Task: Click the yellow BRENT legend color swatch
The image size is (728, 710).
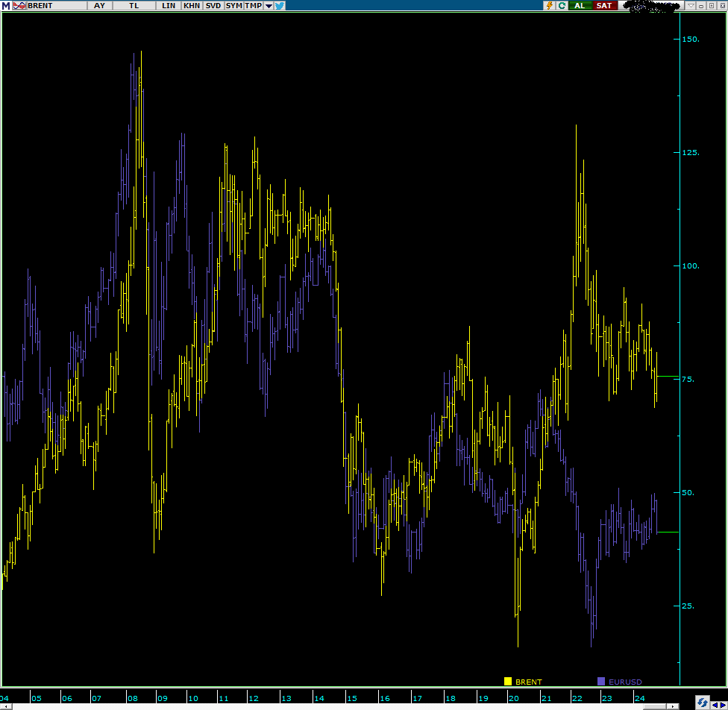Action: pyautogui.click(x=508, y=681)
